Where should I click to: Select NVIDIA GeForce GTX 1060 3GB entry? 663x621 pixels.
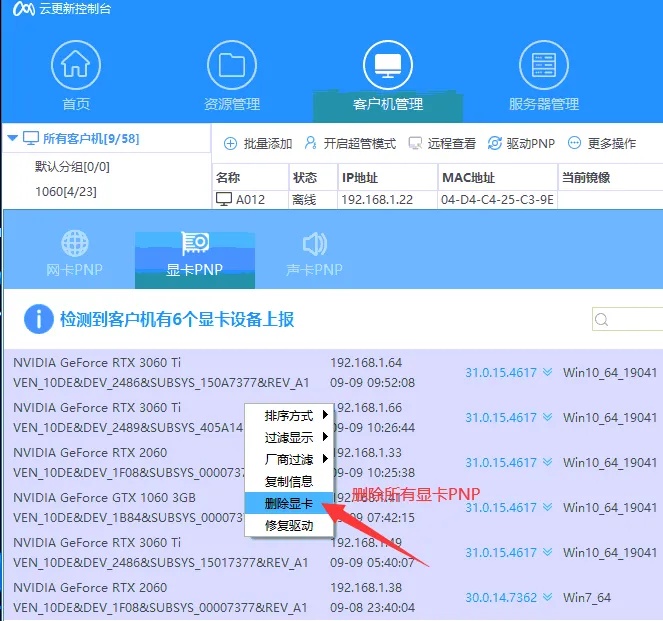pos(104,498)
